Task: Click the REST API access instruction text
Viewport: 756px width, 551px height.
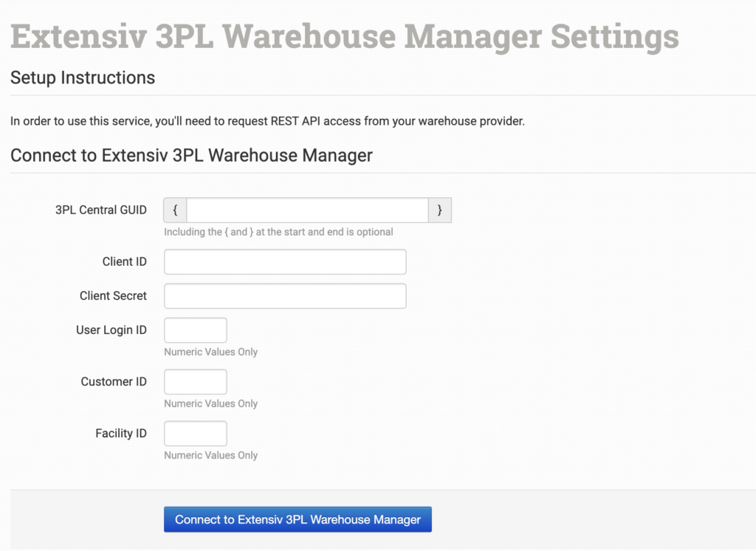Action: 267,121
